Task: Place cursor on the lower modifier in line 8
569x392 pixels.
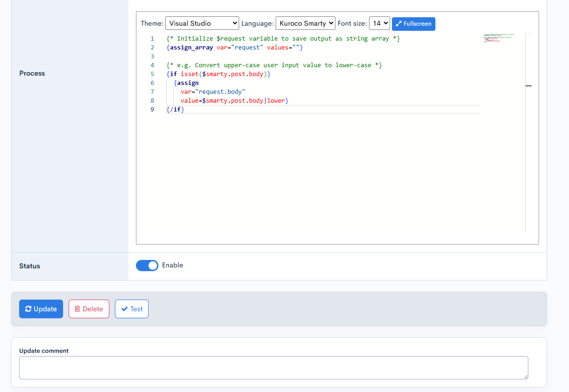Action: click(x=276, y=101)
